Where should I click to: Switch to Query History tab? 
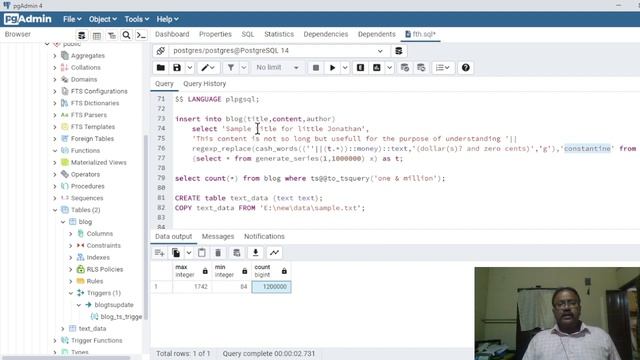pyautogui.click(x=204, y=84)
